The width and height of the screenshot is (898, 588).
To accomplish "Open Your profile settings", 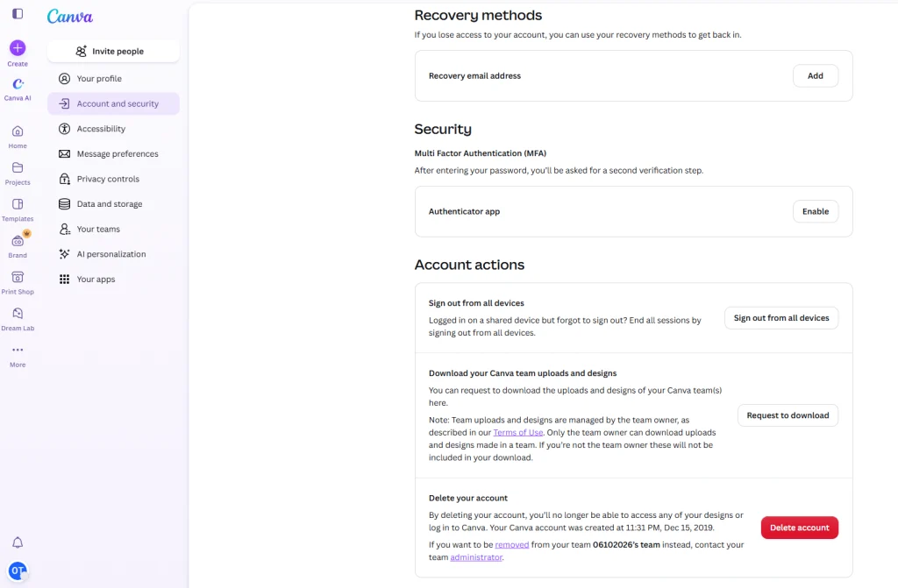I will tap(113, 79).
